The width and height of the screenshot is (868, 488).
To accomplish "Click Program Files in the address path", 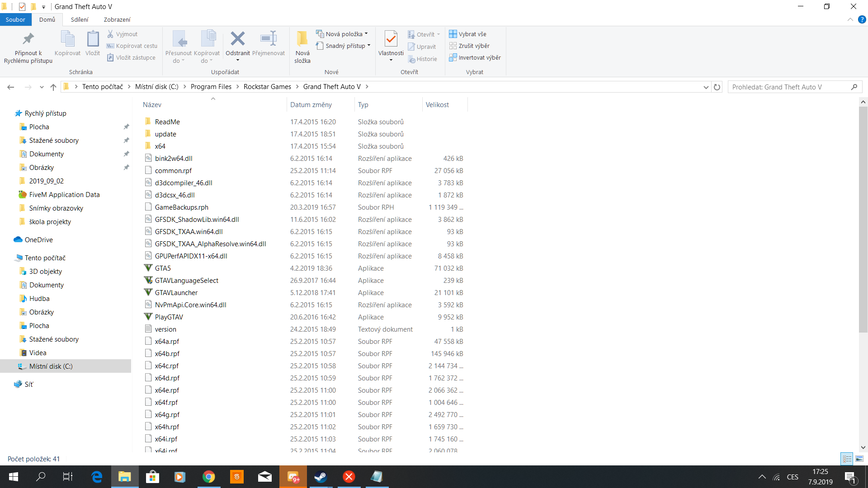I will 211,87.
